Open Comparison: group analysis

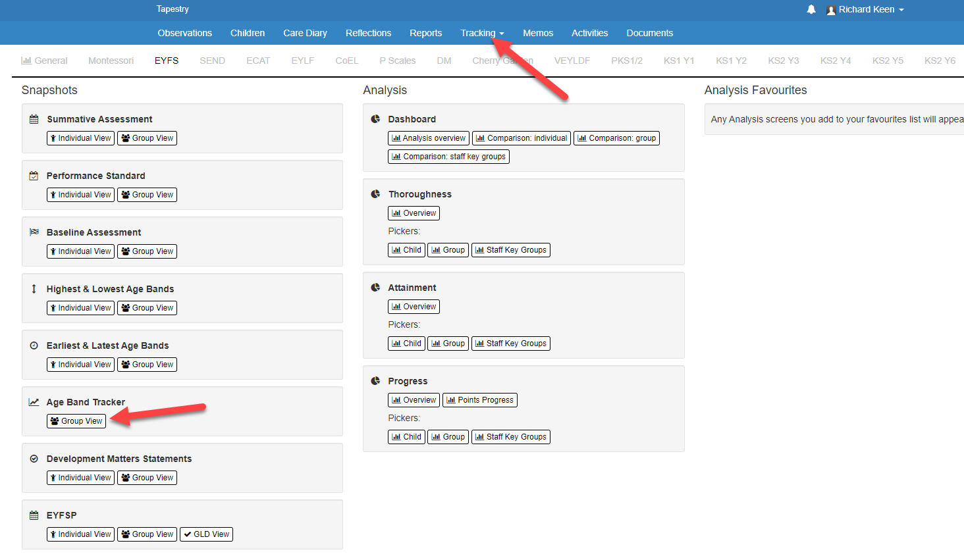click(617, 138)
